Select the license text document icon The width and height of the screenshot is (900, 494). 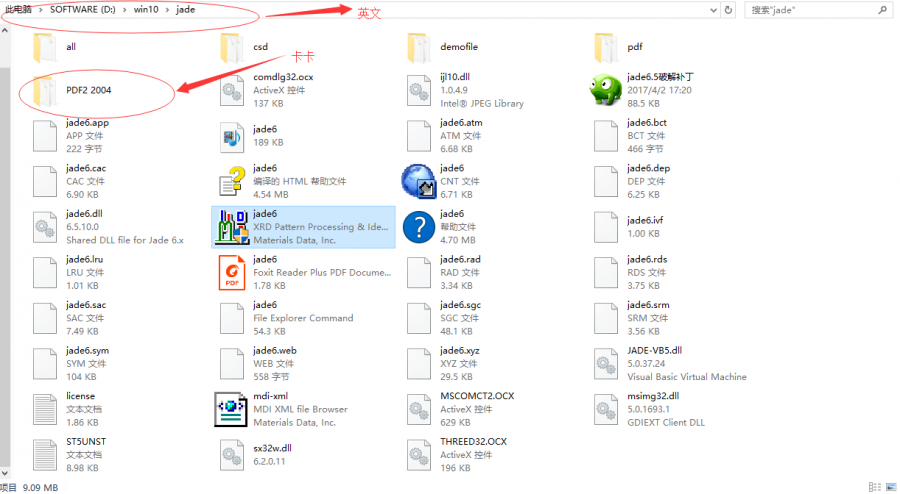(x=45, y=410)
